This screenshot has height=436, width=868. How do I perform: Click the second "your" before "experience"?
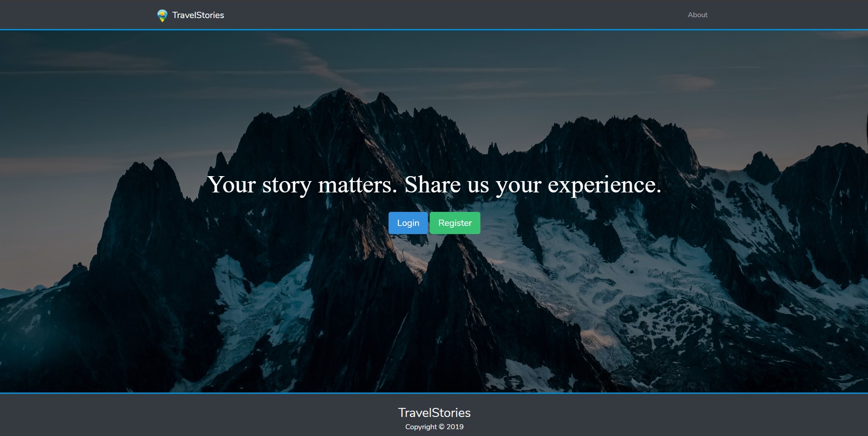[x=518, y=185]
